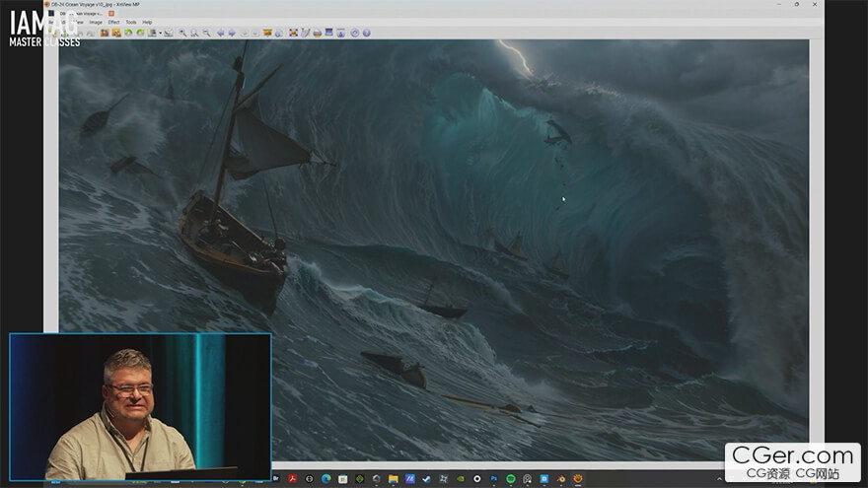Open the View menu

(79, 22)
